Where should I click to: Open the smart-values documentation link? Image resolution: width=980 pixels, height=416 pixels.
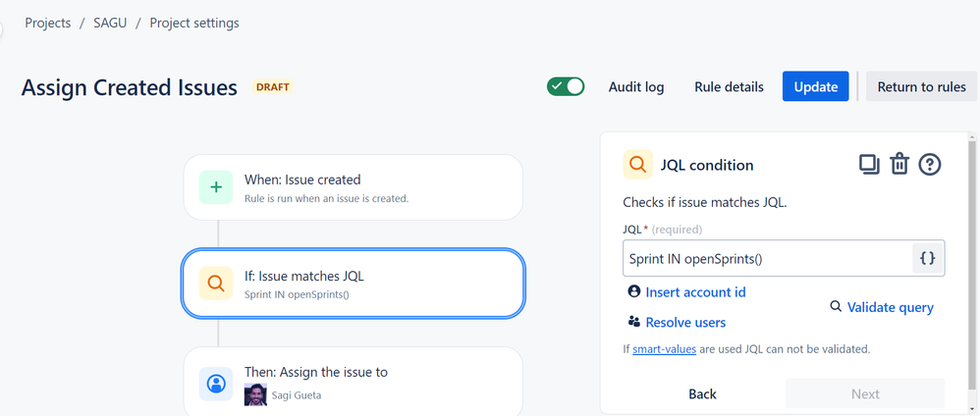click(x=664, y=348)
